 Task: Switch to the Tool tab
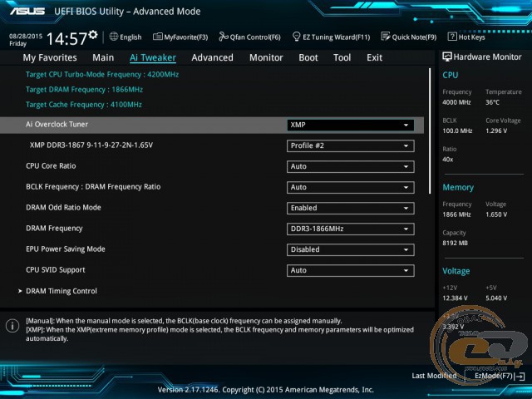pos(342,57)
